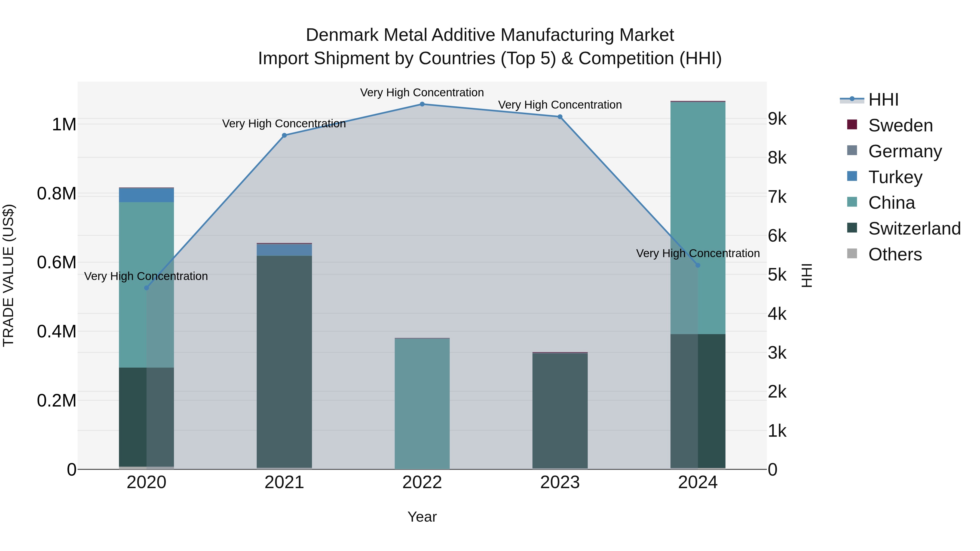
Task: Click the Switzerland bar for 2023
Action: pos(560,411)
